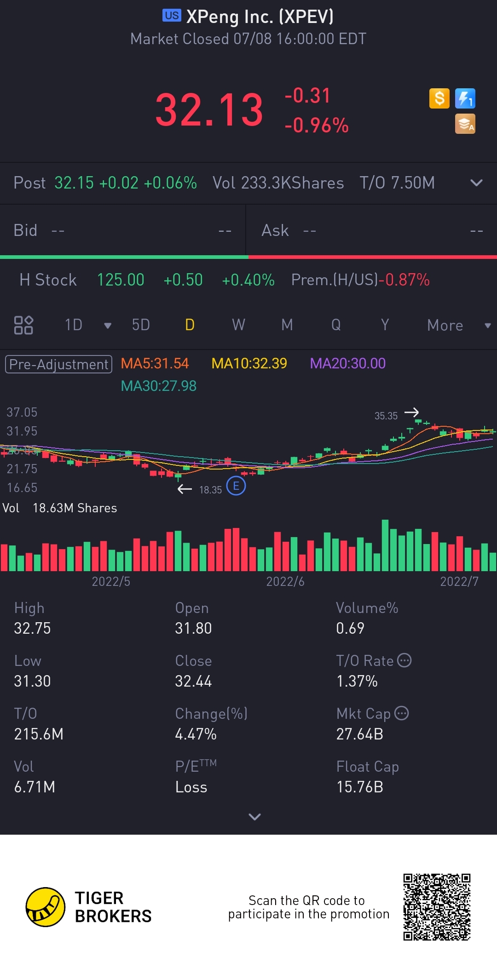Tap the Bid price row
The width and height of the screenshot is (497, 980).
click(123, 230)
